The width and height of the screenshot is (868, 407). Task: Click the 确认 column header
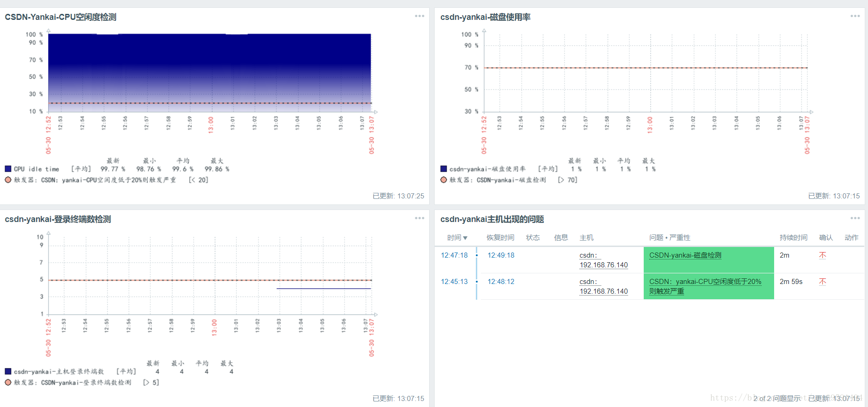[826, 238]
